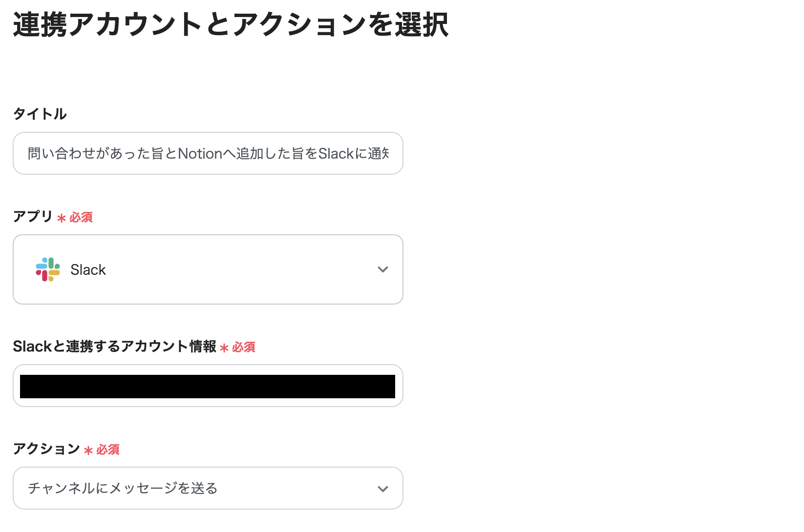This screenshot has width=804, height=532.
Task: Open the アプリ dropdown showing Slack
Action: [x=208, y=269]
